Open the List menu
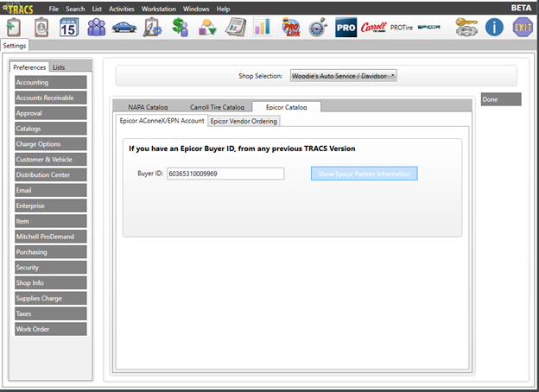The width and height of the screenshot is (539, 392). click(97, 9)
